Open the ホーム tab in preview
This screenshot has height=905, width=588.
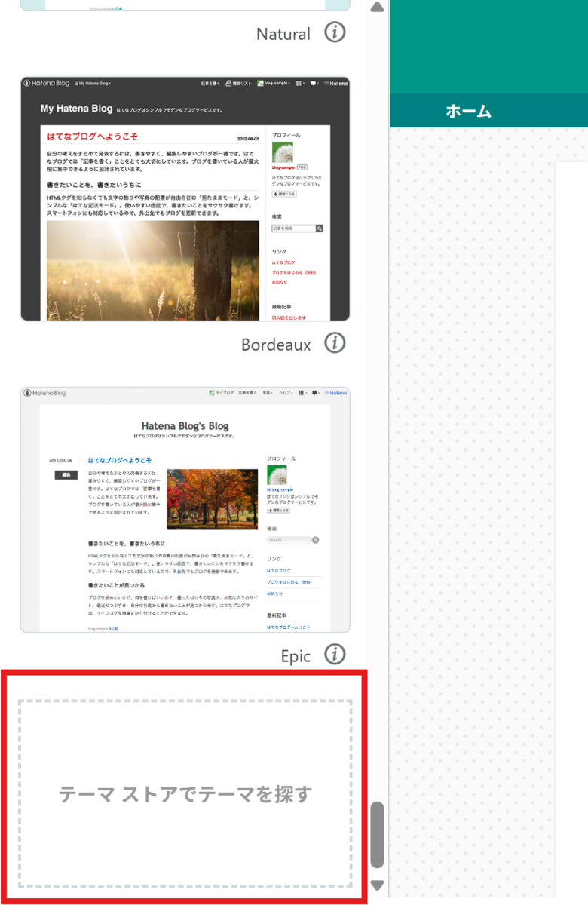[468, 111]
